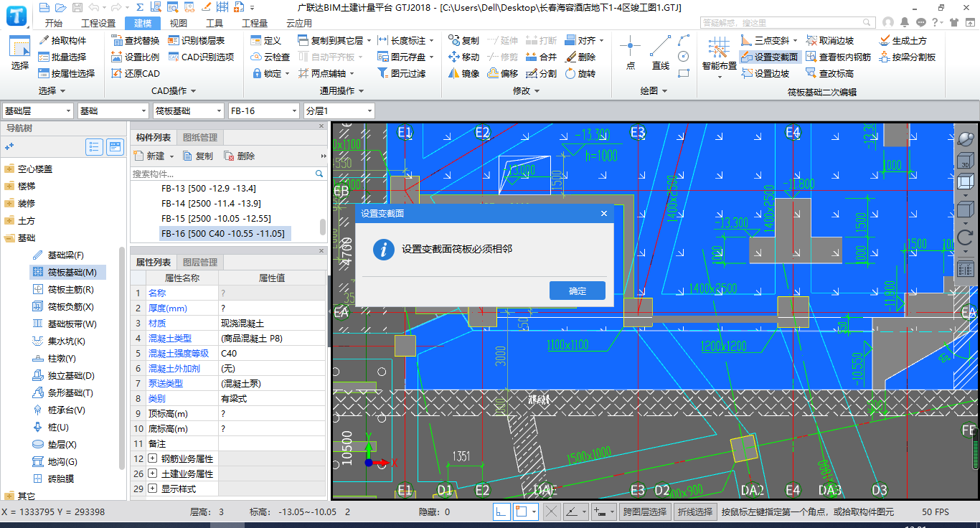This screenshot has height=528, width=980.
Task: Click the 批量选择 tool
Action: (62, 57)
